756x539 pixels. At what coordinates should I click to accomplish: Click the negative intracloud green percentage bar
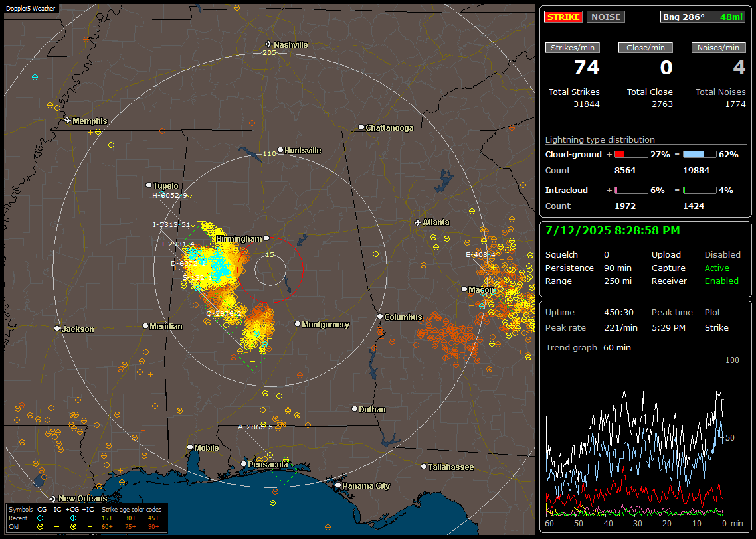(x=700, y=191)
